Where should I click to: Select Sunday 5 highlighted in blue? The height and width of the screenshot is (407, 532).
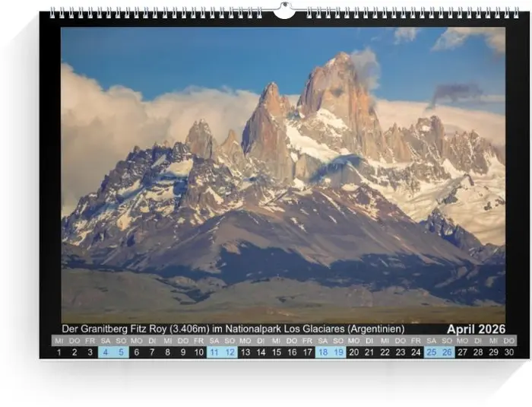(121, 352)
